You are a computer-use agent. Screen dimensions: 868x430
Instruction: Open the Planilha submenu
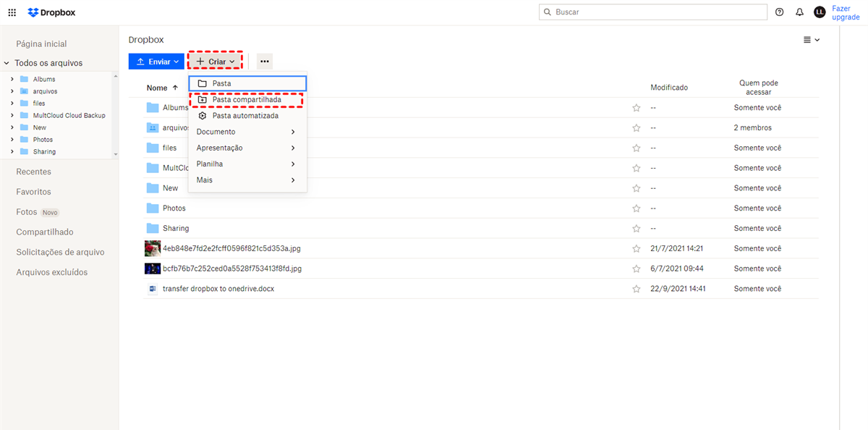point(247,164)
